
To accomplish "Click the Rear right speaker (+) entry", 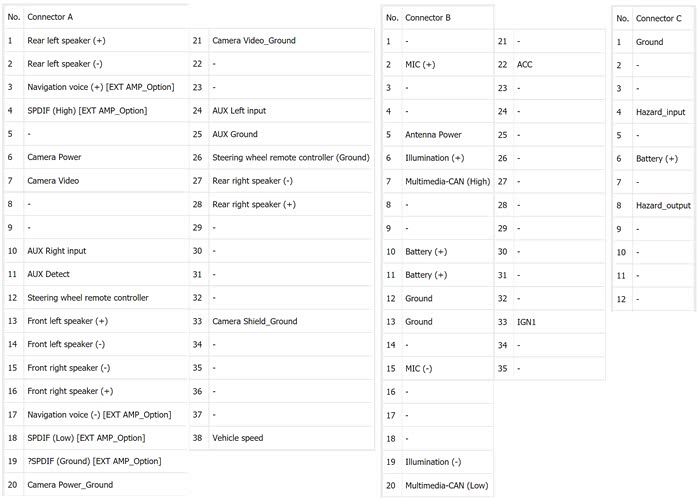I will 254,204.
